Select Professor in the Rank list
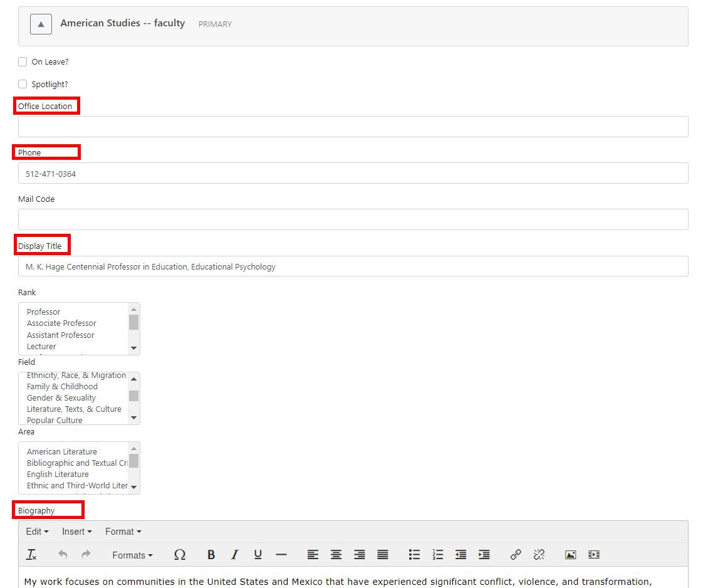Image resolution: width=708 pixels, height=588 pixels. pyautogui.click(x=43, y=312)
